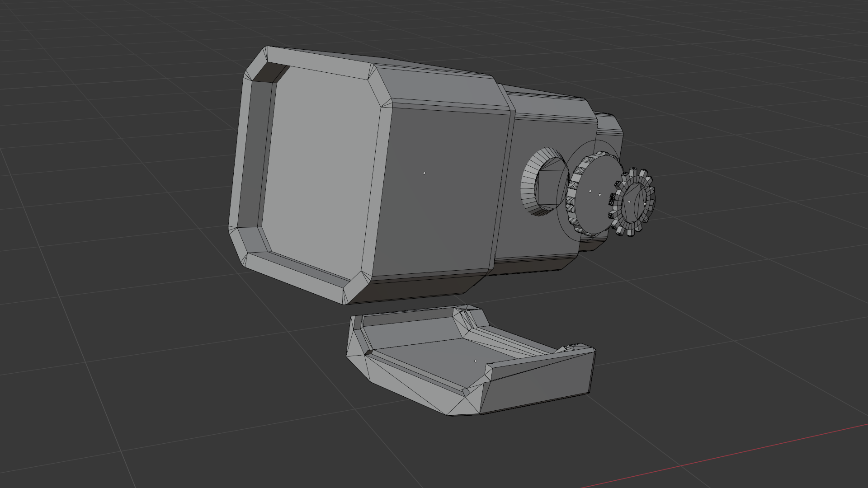Viewport: 868px width, 488px height.
Task: Click the tray object's origin point
Action: (x=475, y=361)
